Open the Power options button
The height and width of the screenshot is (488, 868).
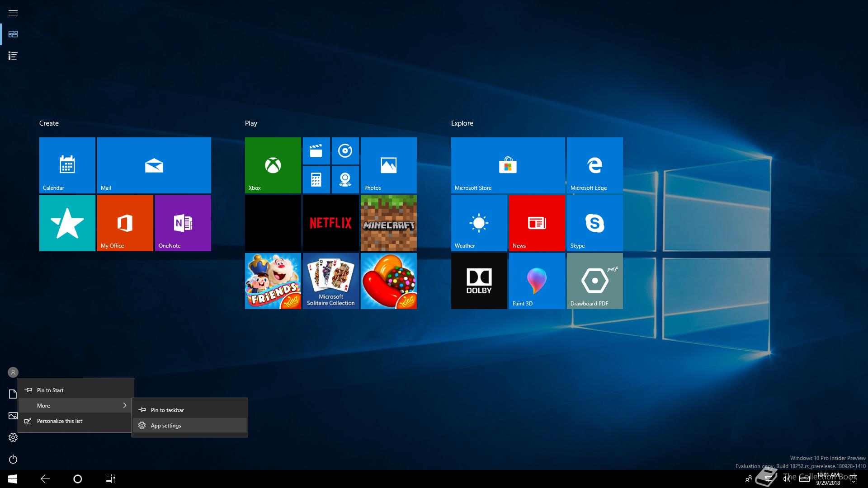13,459
